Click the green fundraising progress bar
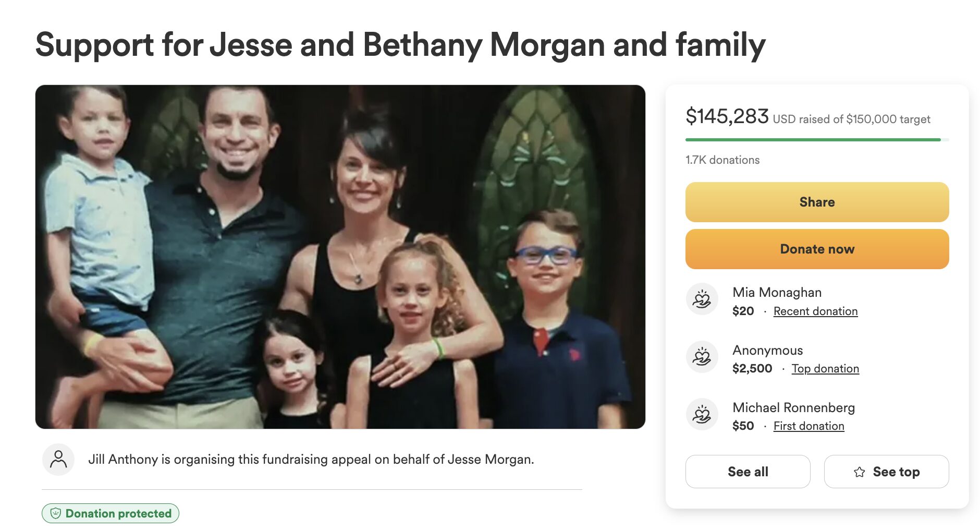The width and height of the screenshot is (980, 530). tap(813, 140)
